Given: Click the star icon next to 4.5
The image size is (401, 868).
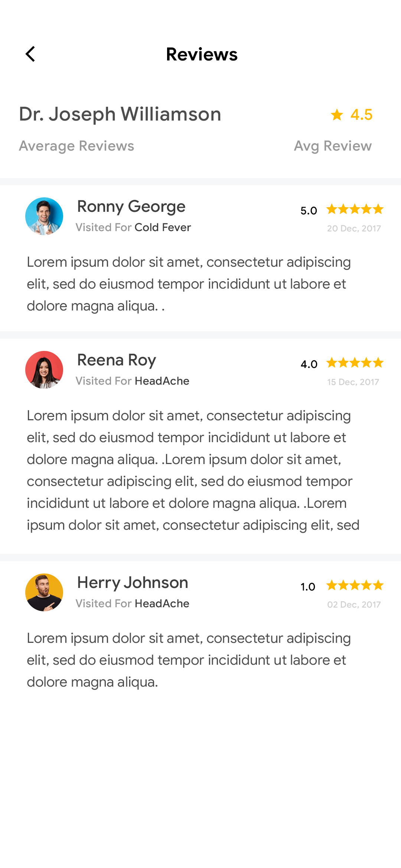Looking at the screenshot, I should (337, 115).
